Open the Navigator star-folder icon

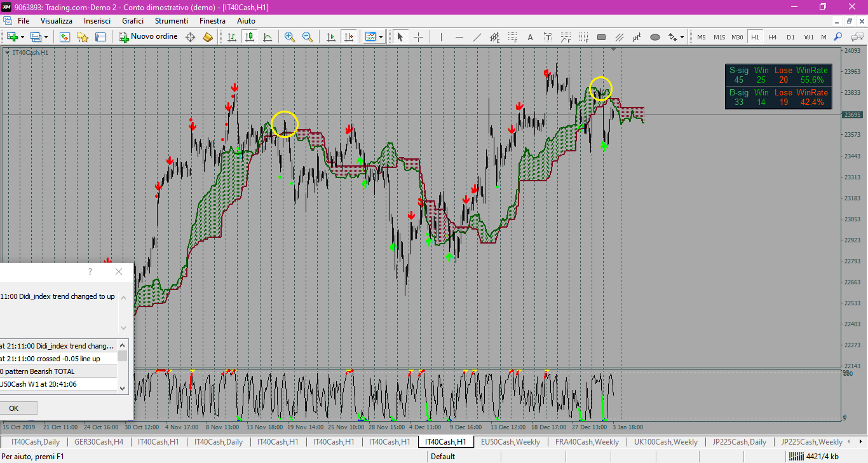(x=83, y=37)
